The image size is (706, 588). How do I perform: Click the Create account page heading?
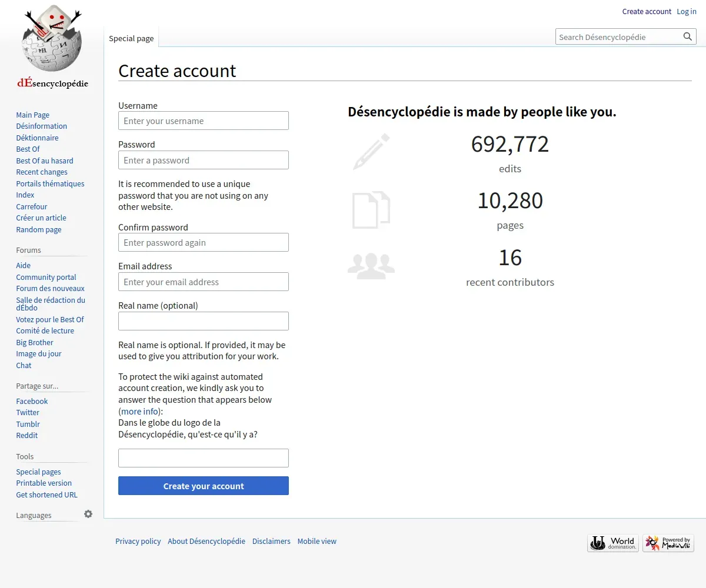[177, 71]
